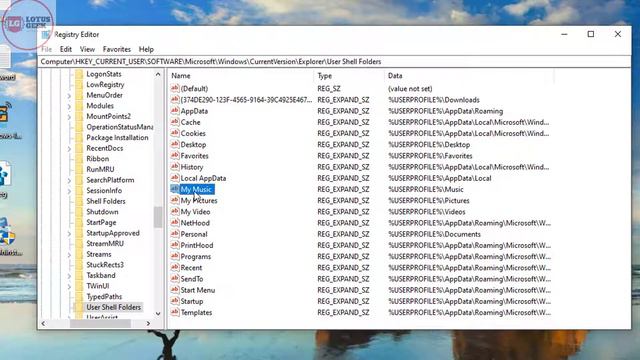Screen dimensions: 640x360
Task: Click the registry tree horizontal scrollbar thumb
Action: tap(100, 323)
